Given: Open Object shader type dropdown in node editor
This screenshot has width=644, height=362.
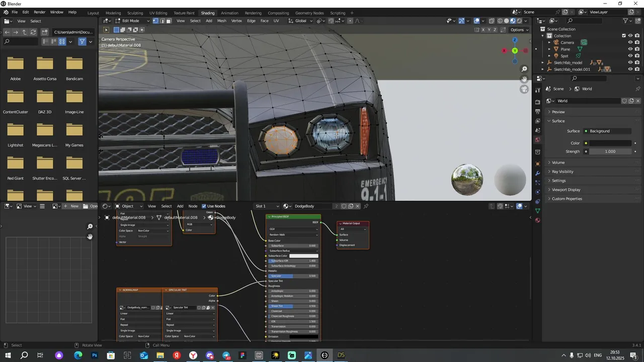Looking at the screenshot, I should click(129, 206).
